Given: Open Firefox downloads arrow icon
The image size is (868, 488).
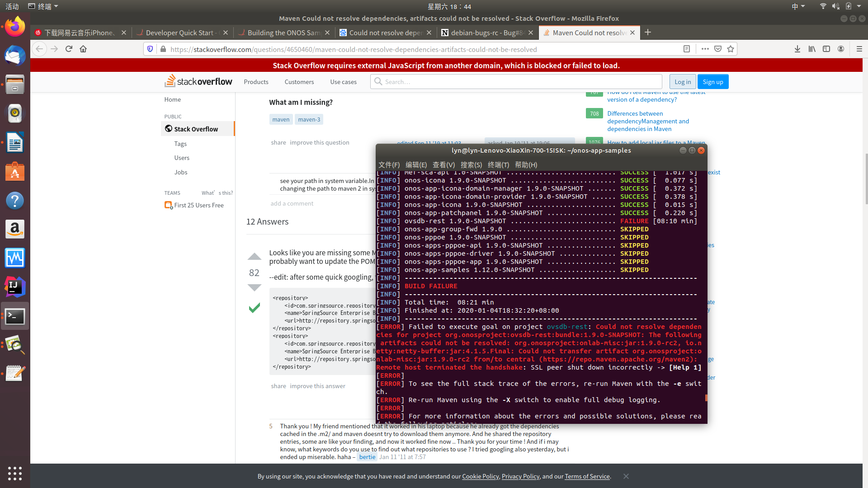Looking at the screenshot, I should [x=797, y=49].
